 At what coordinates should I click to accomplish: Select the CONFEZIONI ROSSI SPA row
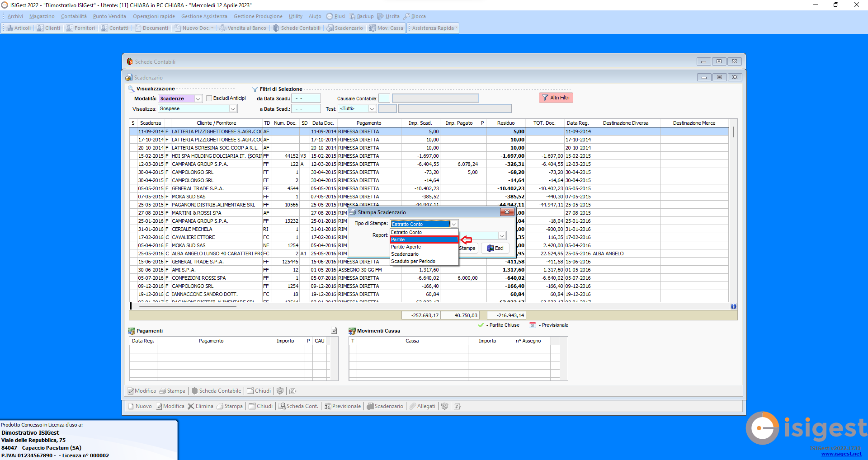pyautogui.click(x=429, y=278)
